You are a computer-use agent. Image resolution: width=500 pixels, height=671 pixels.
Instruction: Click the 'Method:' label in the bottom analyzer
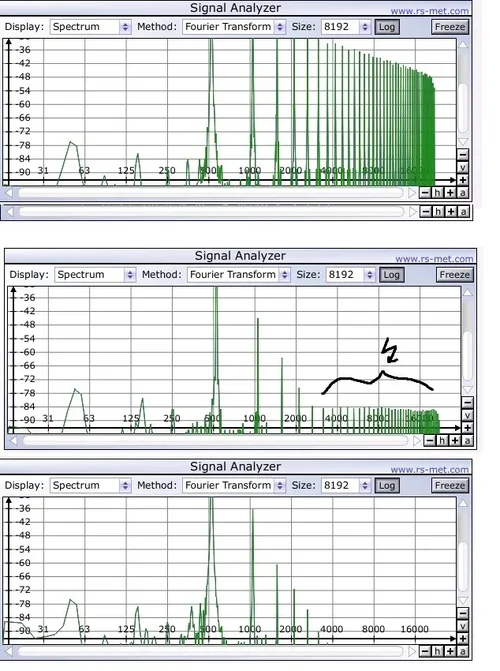point(157,485)
